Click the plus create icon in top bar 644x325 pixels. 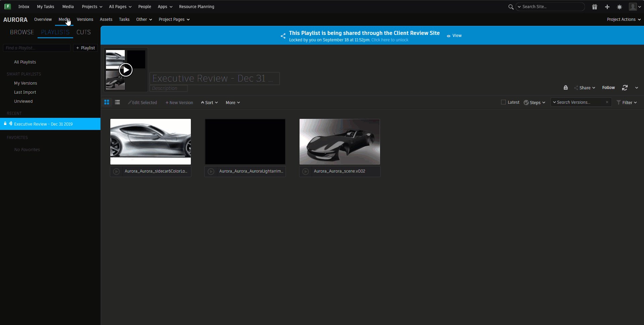(607, 7)
